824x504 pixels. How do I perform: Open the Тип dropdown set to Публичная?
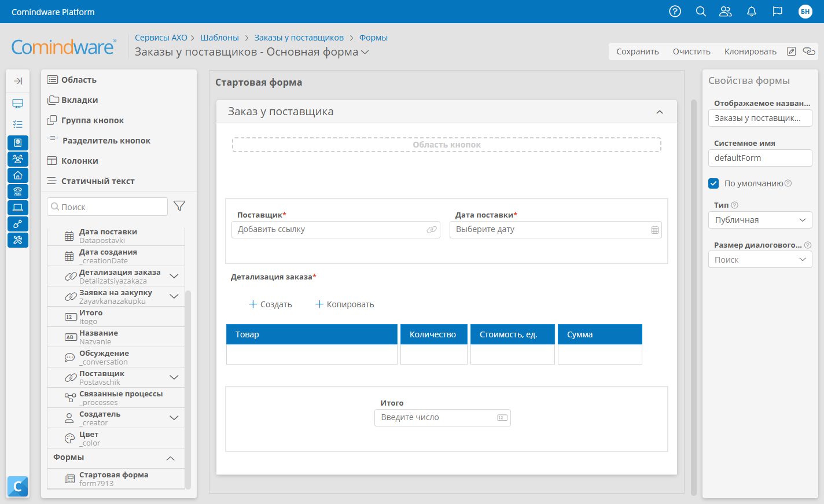760,220
